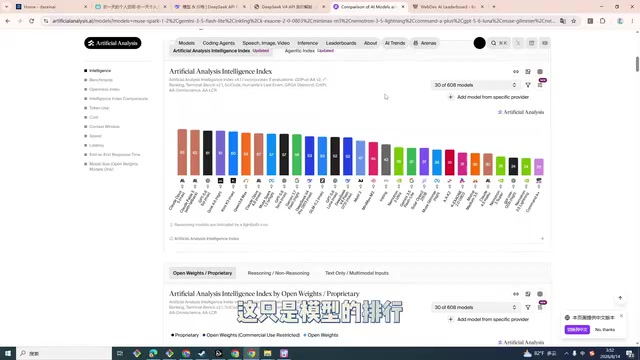Toggle the Proprietary legend item

tap(185, 335)
